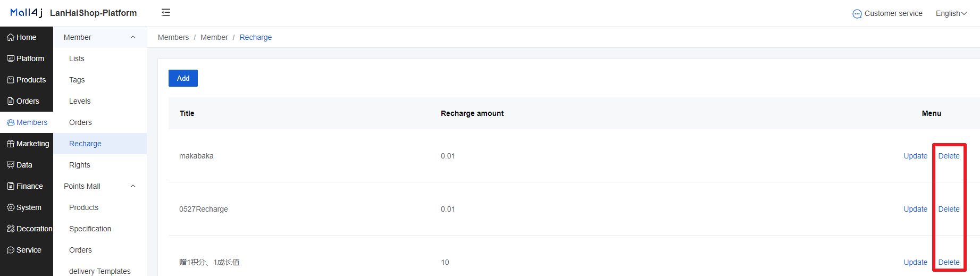Click the blue Add button
The width and height of the screenshot is (980, 276).
tap(183, 78)
